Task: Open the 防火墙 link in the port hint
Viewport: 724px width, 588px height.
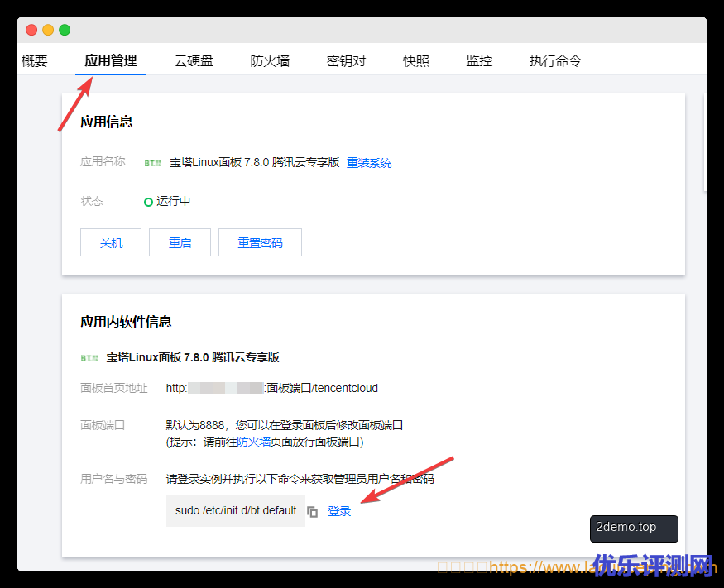Action: [x=253, y=442]
